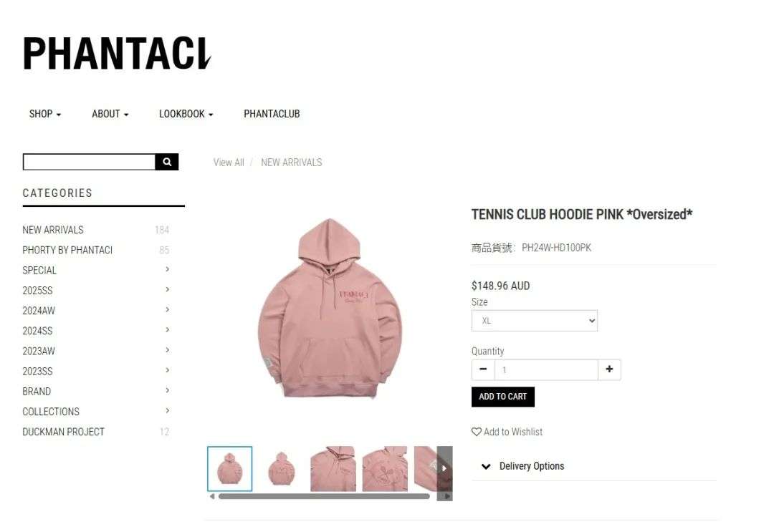Follow the NEW ARRIVALS breadcrumb link
774x532 pixels.
[291, 163]
